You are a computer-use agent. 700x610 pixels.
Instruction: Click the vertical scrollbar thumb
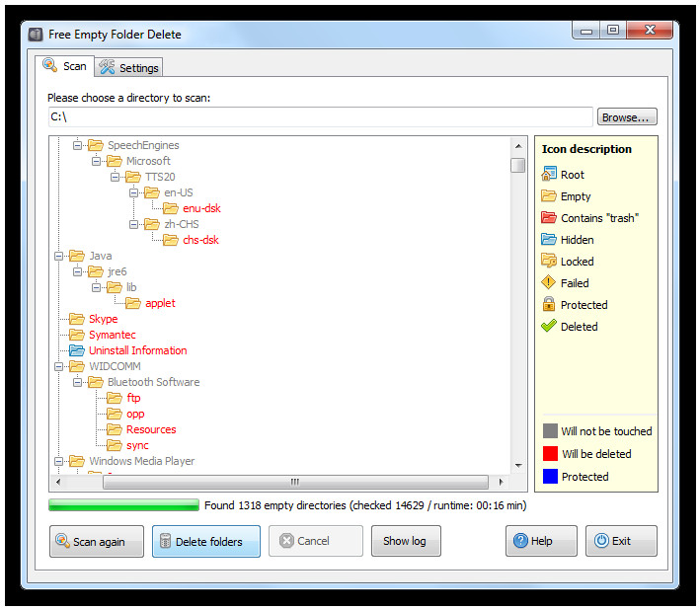tap(517, 165)
